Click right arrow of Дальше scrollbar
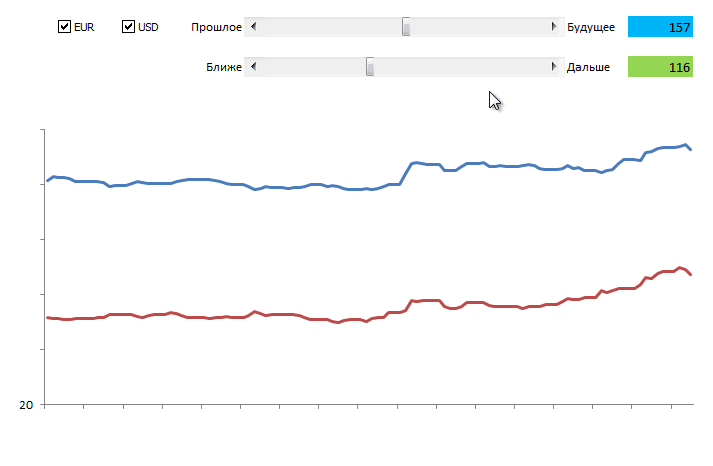 pos(555,67)
